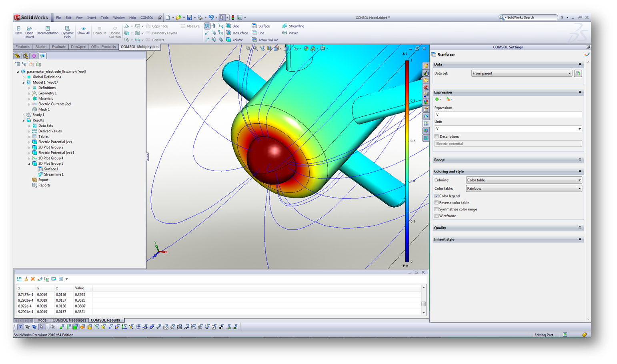Open the Coloring dropdown

[524, 180]
